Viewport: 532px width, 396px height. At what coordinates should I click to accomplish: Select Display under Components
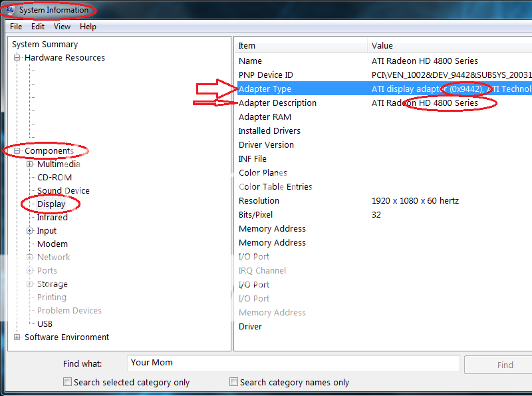point(51,204)
